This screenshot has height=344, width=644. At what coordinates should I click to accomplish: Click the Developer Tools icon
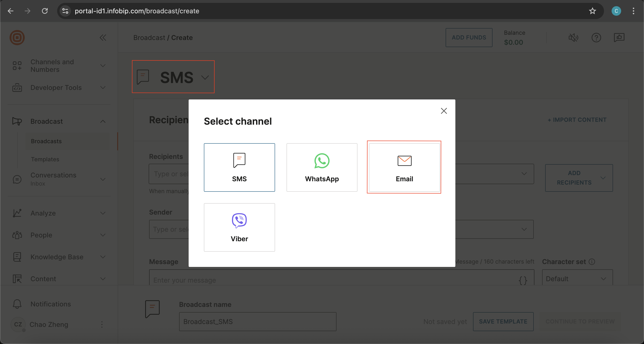click(17, 88)
